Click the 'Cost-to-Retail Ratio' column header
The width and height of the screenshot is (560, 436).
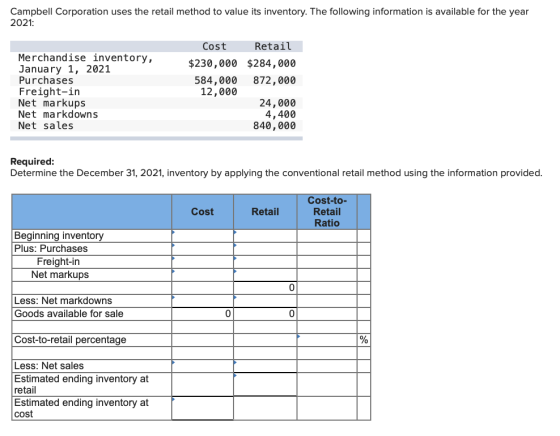[327, 212]
